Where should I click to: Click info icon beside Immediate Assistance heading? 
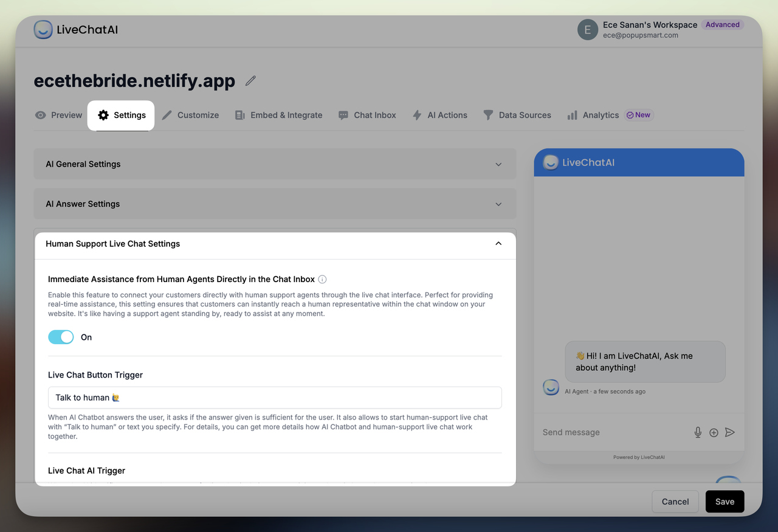(323, 280)
